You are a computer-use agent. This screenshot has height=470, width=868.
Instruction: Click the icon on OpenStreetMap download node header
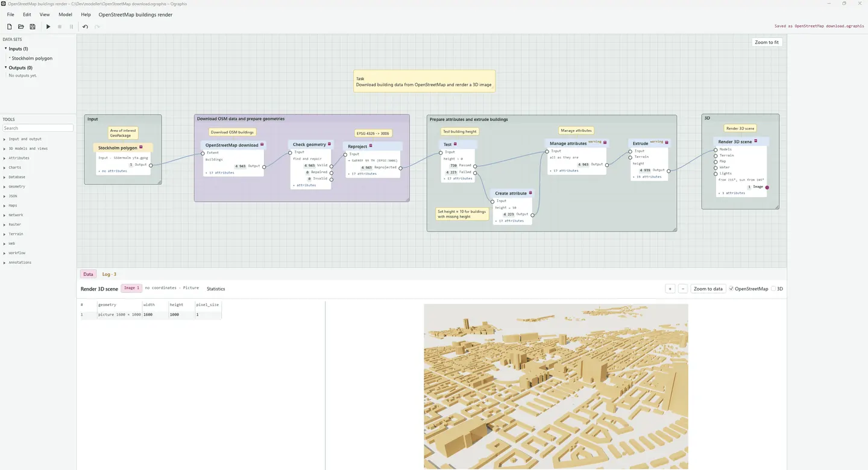point(262,145)
